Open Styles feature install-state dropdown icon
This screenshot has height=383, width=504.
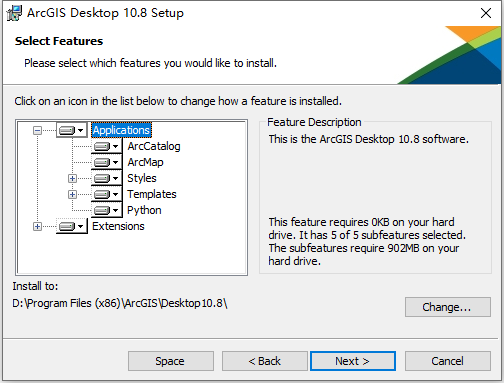pyautogui.click(x=107, y=178)
